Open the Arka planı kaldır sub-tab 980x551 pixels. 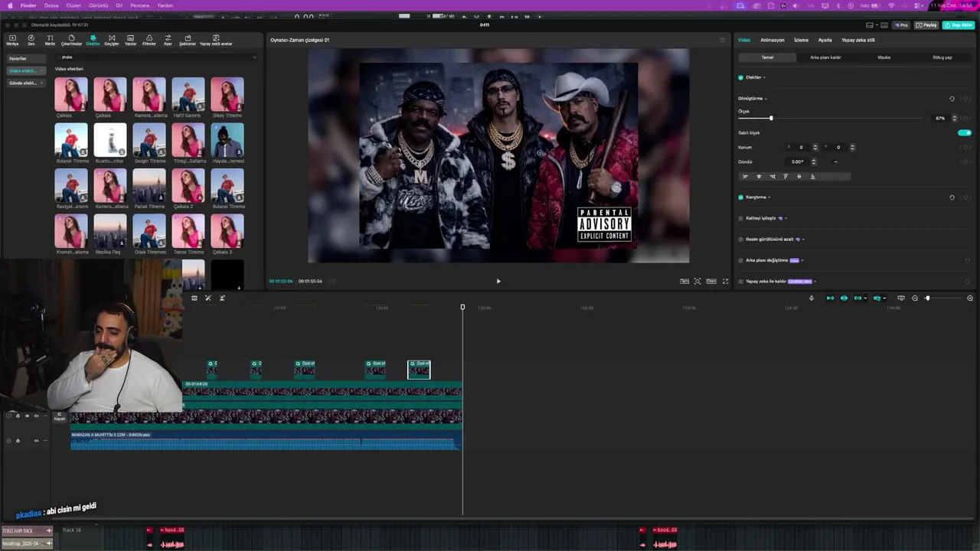point(825,57)
